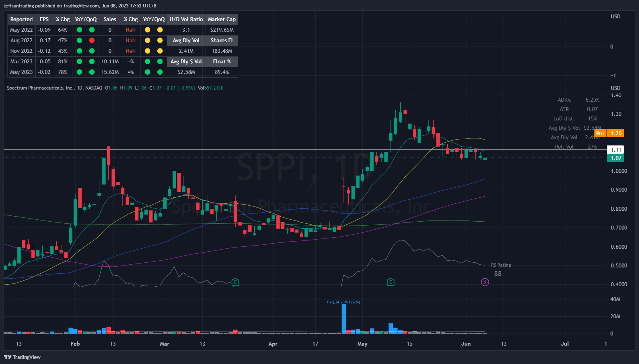
Task: Click the RS Rating value 88
Action: [x=498, y=274]
